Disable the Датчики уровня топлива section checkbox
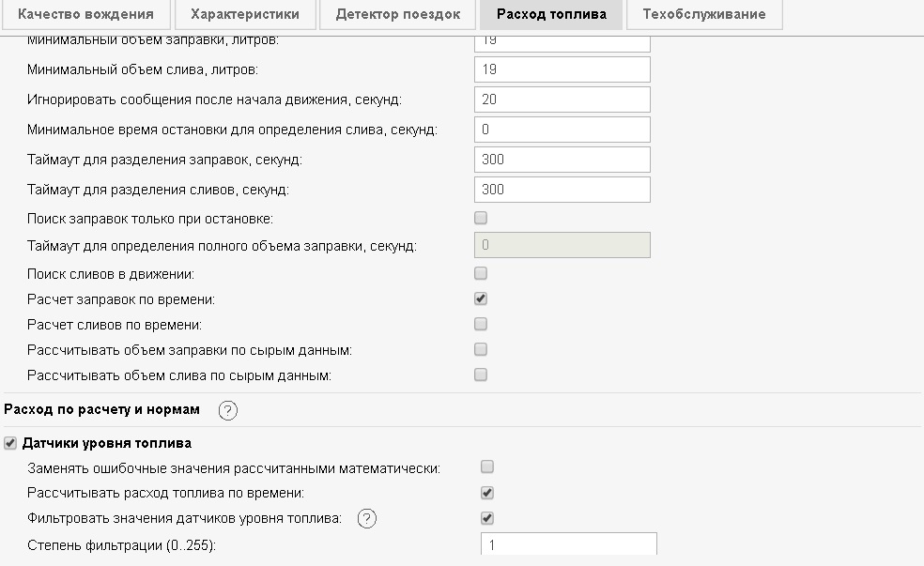 [x=11, y=443]
